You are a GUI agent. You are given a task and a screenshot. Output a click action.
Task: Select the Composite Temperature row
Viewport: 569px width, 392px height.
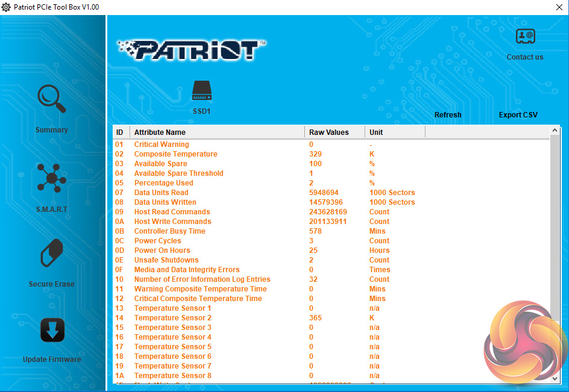click(332, 154)
